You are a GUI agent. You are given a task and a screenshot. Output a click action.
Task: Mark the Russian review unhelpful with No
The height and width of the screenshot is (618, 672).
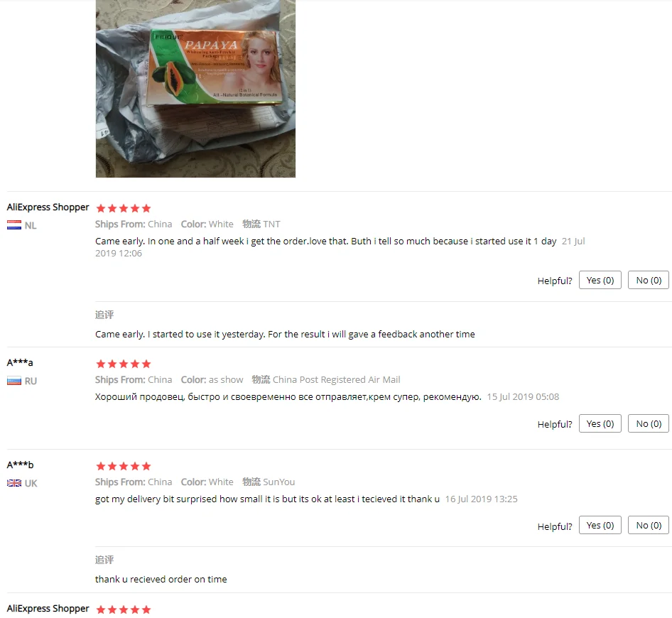pos(649,423)
